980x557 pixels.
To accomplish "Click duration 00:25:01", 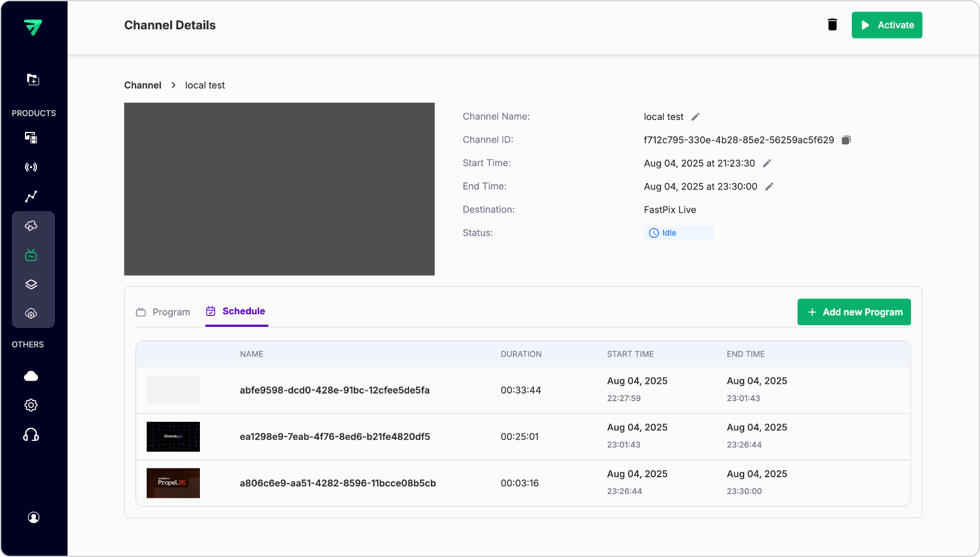I will tap(519, 436).
